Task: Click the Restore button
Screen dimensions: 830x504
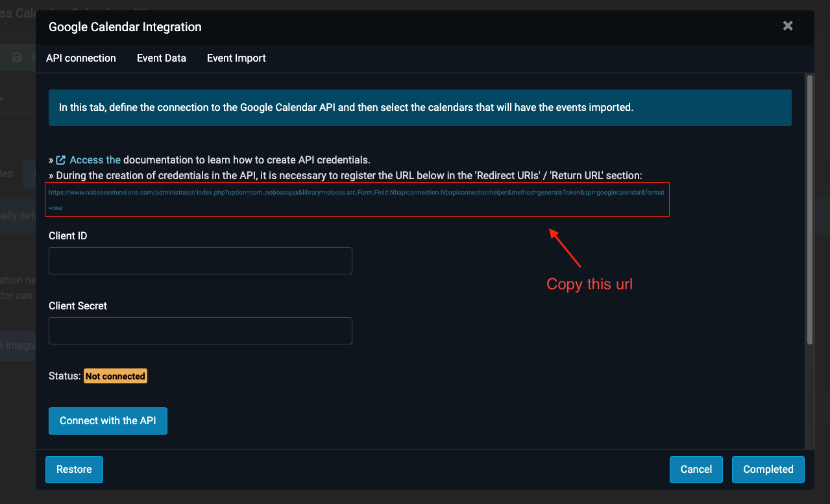Action: click(74, 470)
